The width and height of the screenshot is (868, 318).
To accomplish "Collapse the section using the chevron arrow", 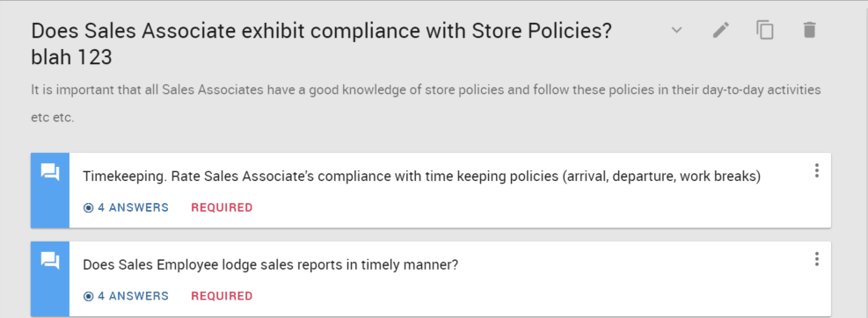I will coord(676,30).
